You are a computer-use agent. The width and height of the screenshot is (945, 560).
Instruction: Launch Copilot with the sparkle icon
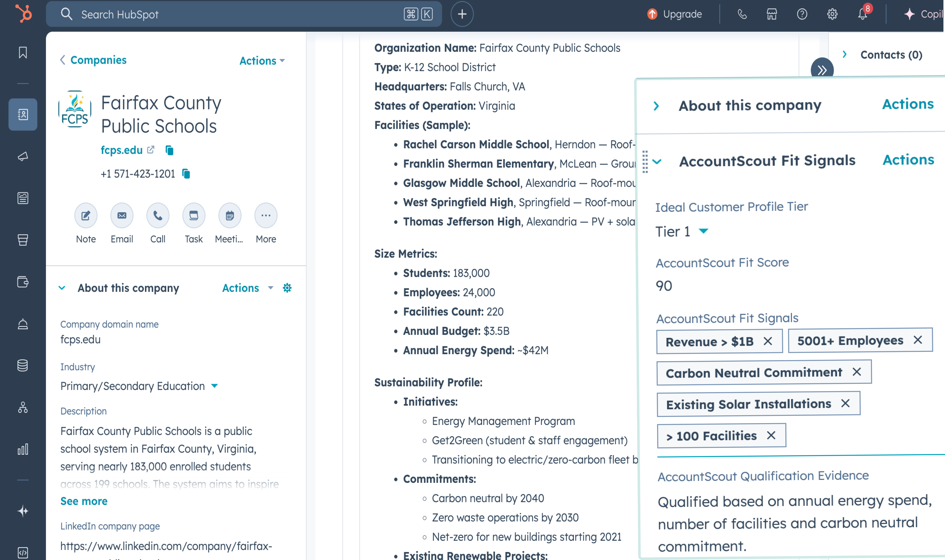pyautogui.click(x=910, y=14)
